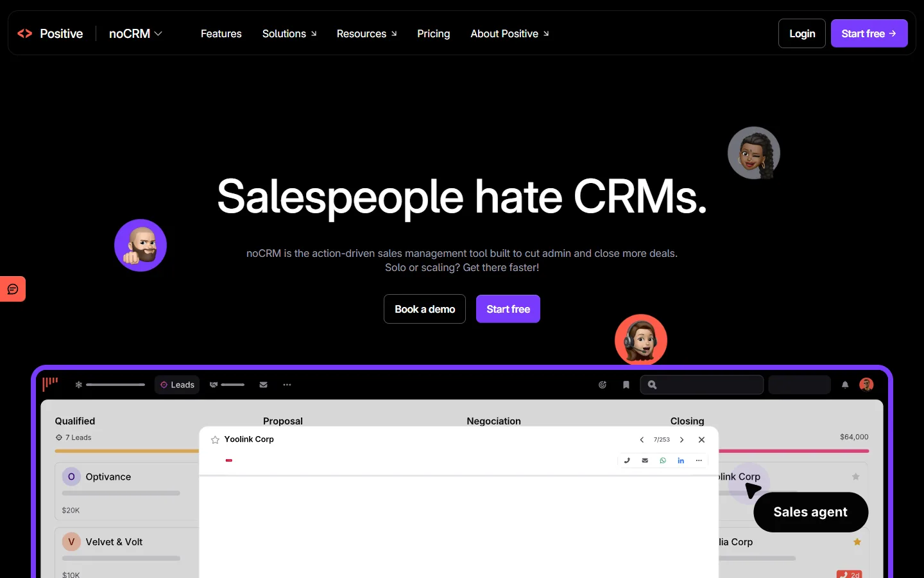Toggle the gold star on the lia Corp card
The image size is (924, 578).
pos(857,542)
